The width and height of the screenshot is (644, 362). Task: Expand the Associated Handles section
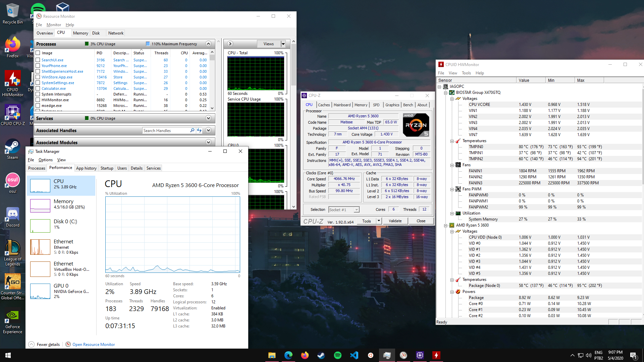(x=208, y=130)
